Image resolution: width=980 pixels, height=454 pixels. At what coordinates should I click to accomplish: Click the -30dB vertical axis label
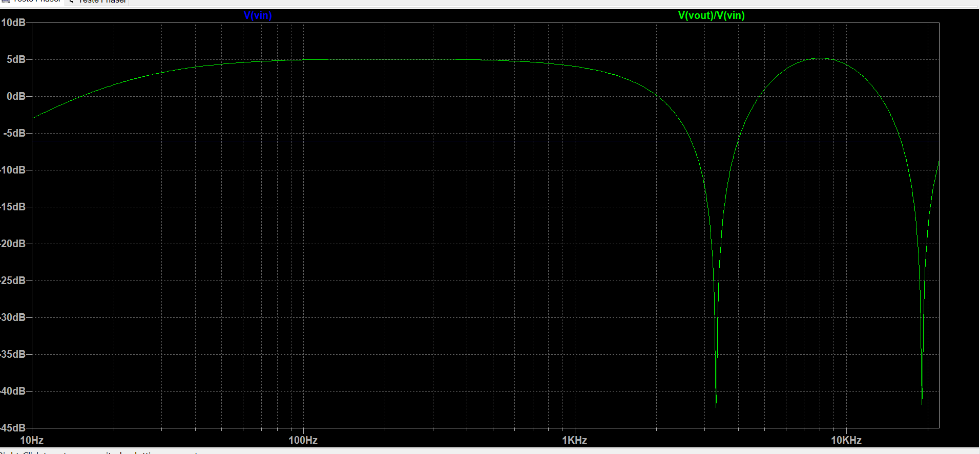pyautogui.click(x=13, y=317)
